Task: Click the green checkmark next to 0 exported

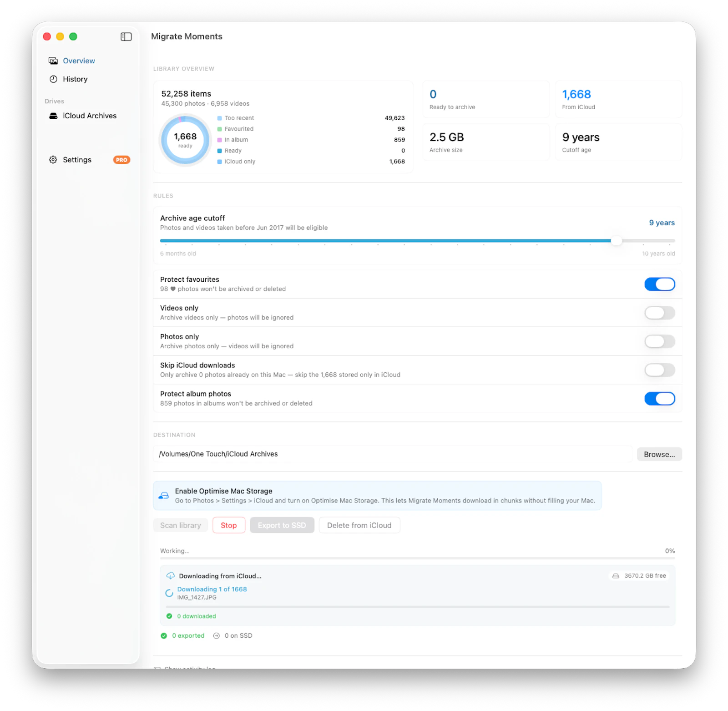Action: click(x=164, y=636)
